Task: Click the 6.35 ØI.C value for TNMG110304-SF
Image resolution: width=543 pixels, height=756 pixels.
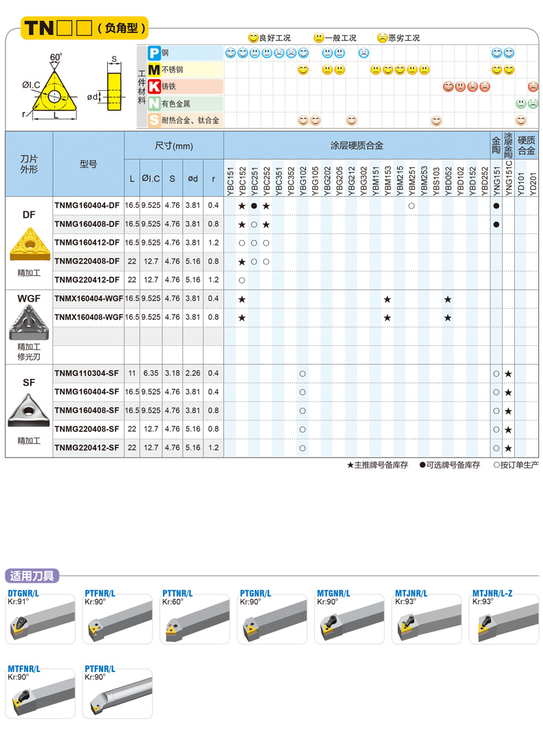Action: tap(151, 373)
